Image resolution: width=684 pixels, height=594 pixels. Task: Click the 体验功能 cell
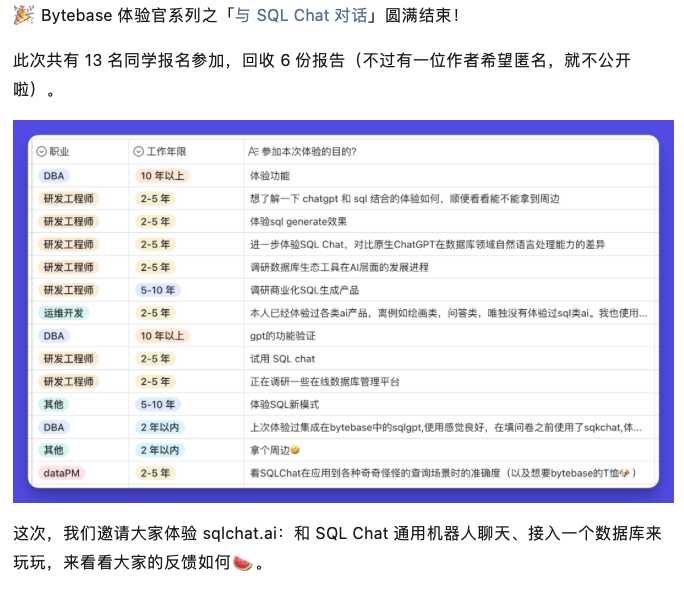coord(451,176)
